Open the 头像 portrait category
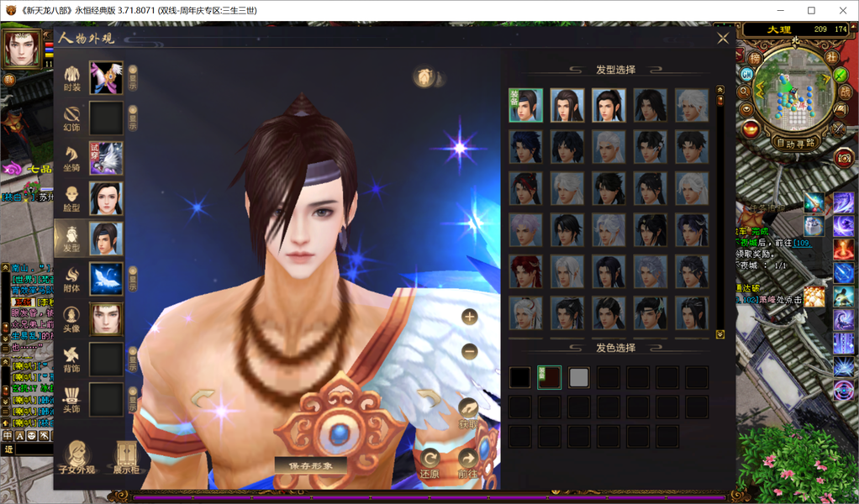This screenshot has width=859, height=504. pyautogui.click(x=71, y=319)
